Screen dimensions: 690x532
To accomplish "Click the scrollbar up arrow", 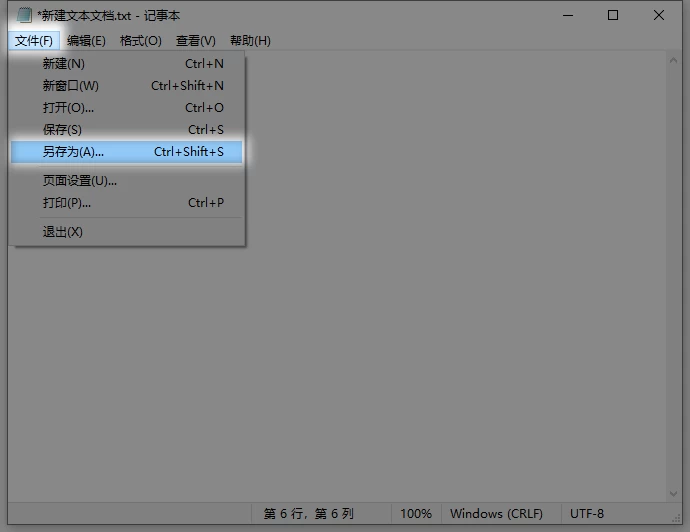I will (675, 60).
